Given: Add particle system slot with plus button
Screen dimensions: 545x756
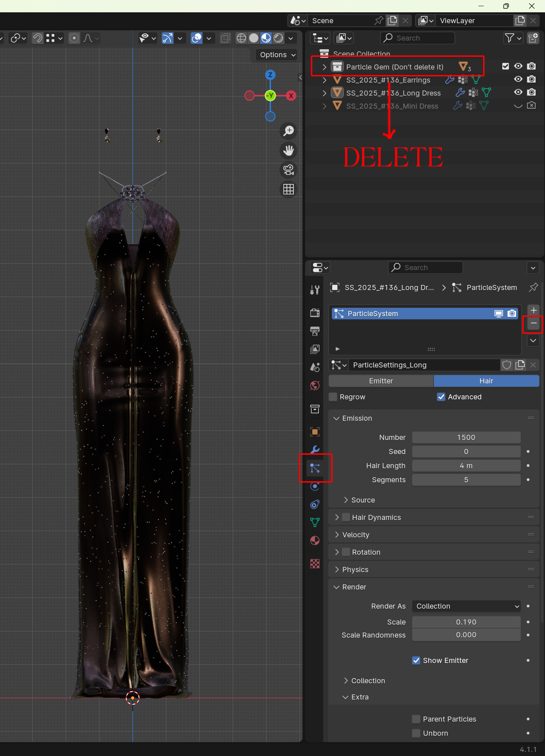Looking at the screenshot, I should tap(533, 310).
